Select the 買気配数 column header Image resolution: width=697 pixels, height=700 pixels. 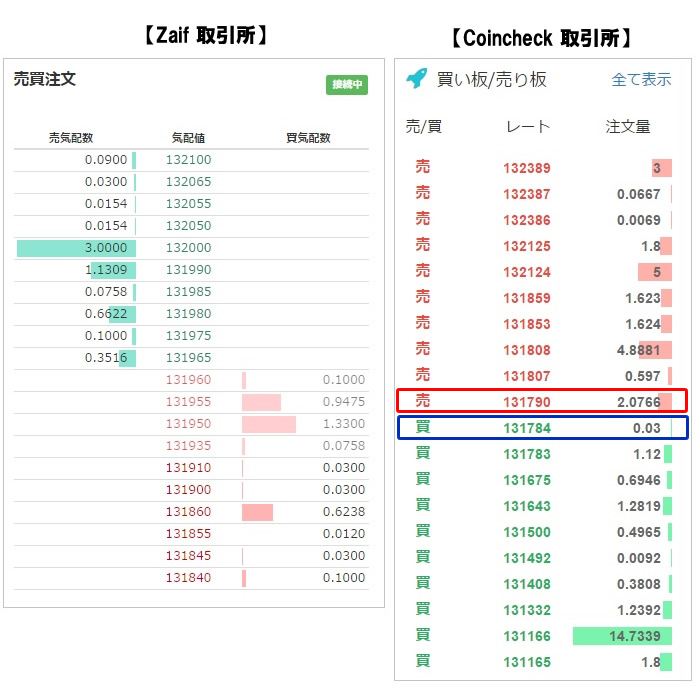(x=308, y=138)
